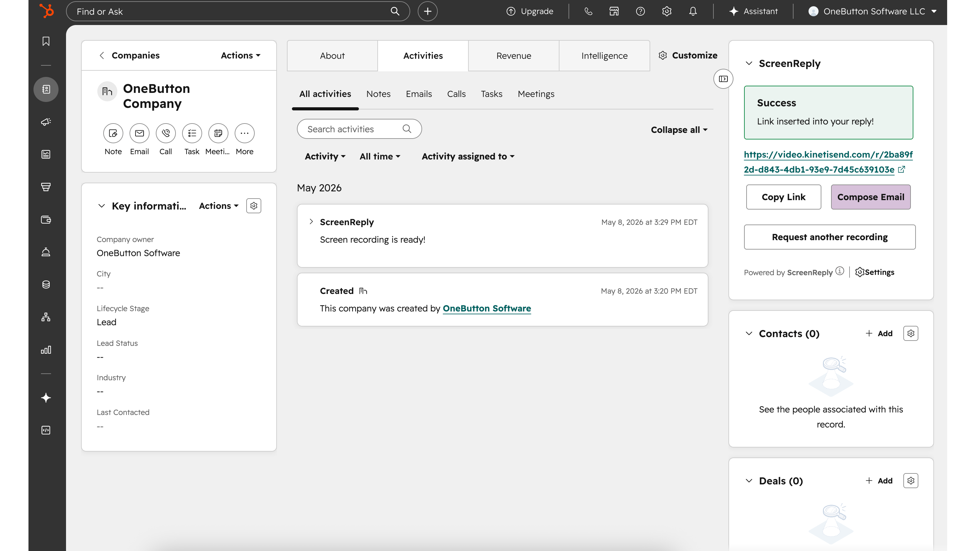Collapse the Deals (0) card

click(749, 481)
